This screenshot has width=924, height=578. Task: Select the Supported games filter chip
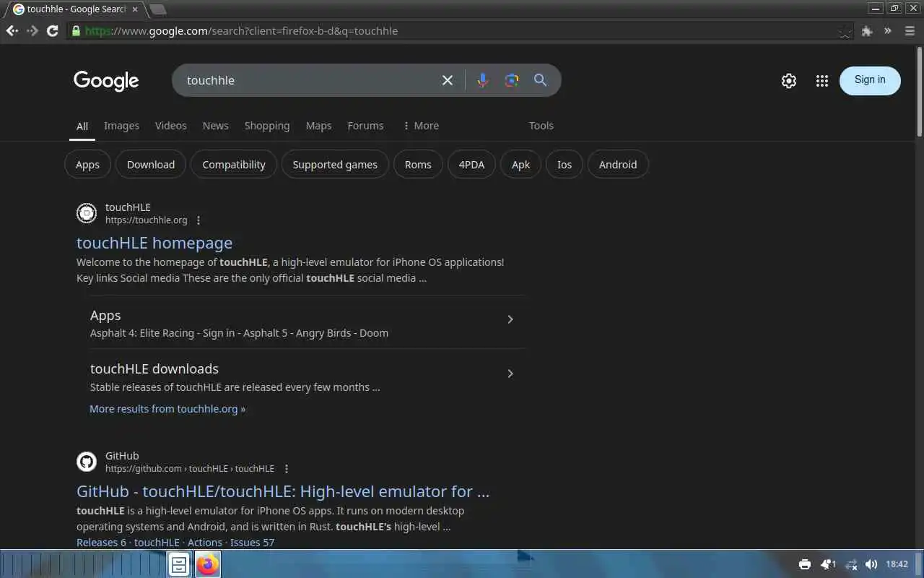click(x=335, y=165)
